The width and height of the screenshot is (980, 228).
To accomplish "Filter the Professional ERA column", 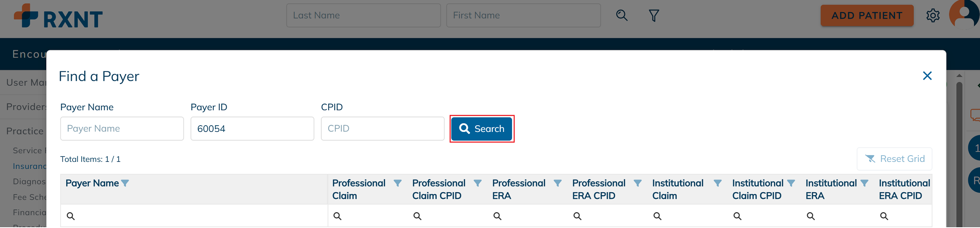I will tap(557, 183).
